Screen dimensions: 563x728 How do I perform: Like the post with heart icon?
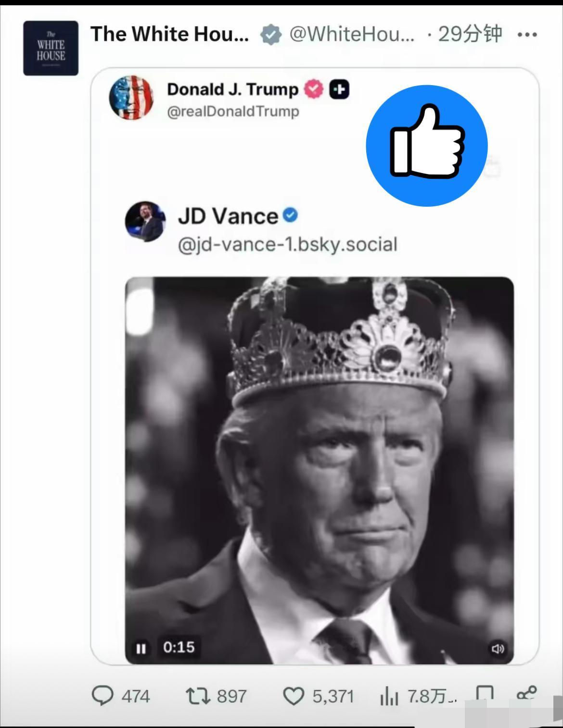pyautogui.click(x=293, y=696)
